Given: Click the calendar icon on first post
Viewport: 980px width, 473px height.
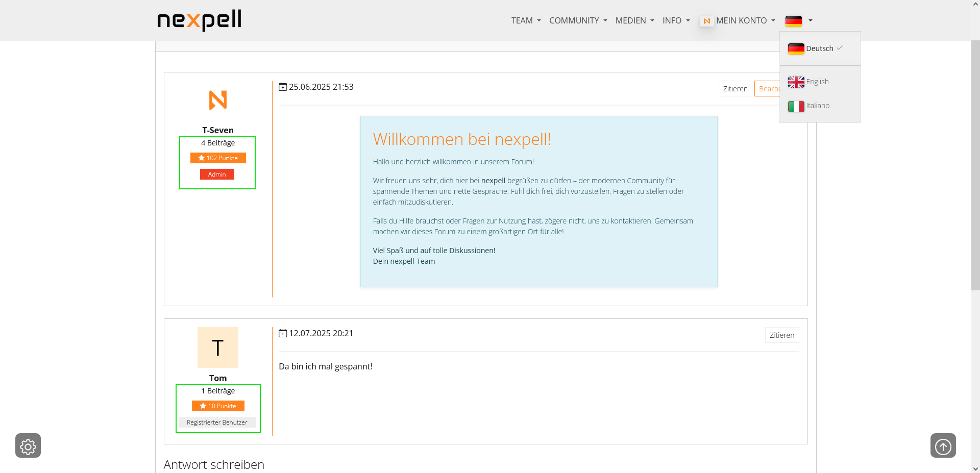Looking at the screenshot, I should point(283,87).
